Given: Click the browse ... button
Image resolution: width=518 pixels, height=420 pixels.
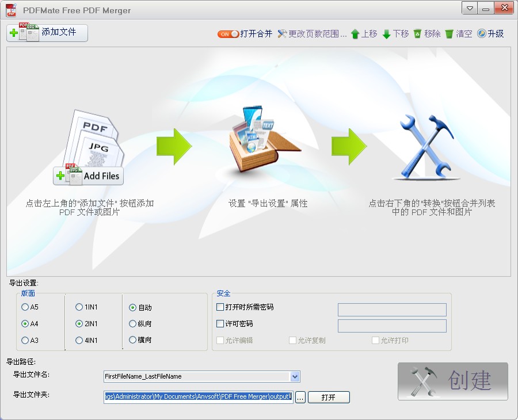Looking at the screenshot, I should pos(300,397).
